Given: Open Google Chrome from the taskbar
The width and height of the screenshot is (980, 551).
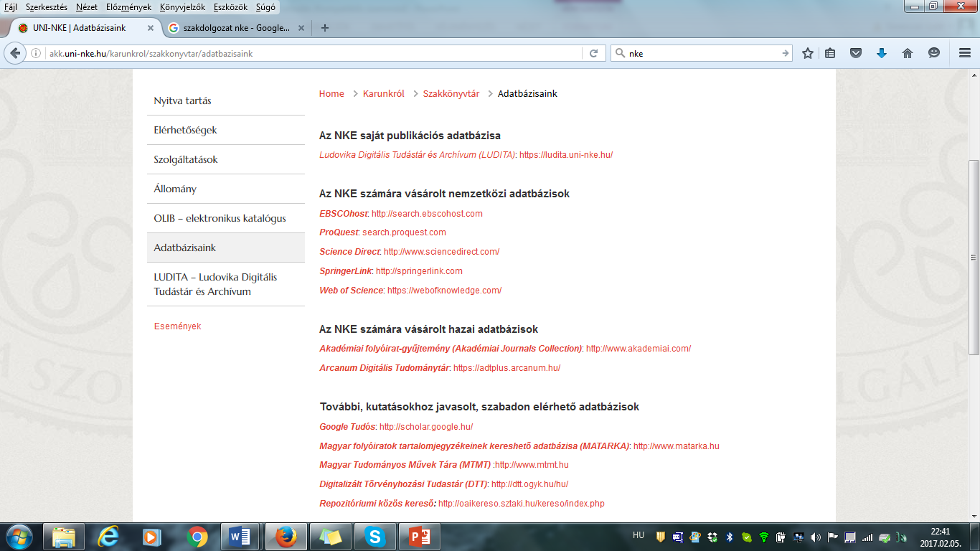Looking at the screenshot, I should pyautogui.click(x=197, y=536).
